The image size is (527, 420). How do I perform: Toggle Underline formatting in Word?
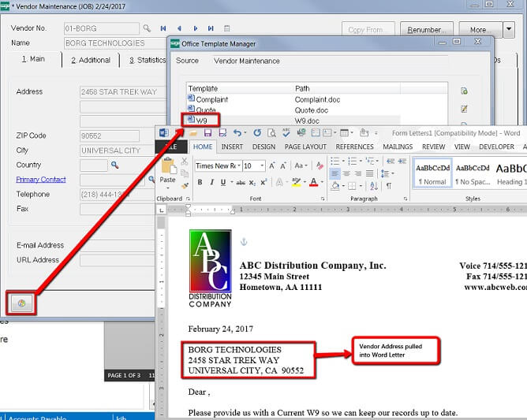[x=223, y=182]
